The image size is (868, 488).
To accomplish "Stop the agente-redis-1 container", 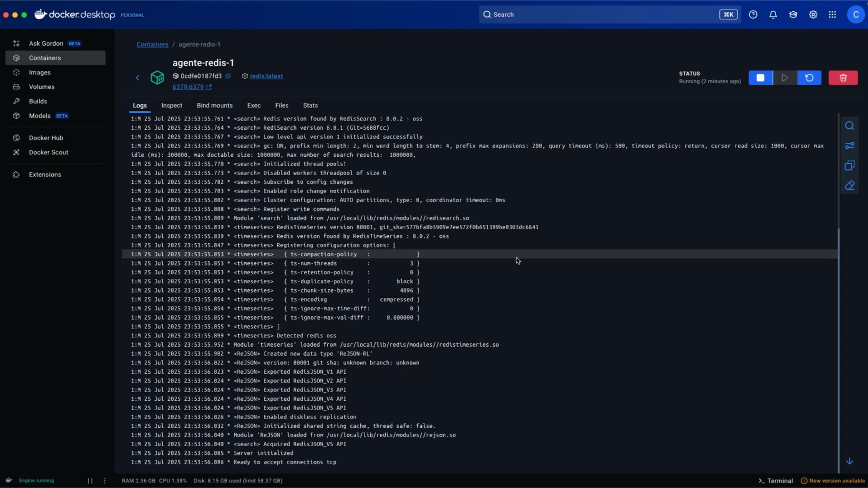I will pyautogui.click(x=760, y=78).
